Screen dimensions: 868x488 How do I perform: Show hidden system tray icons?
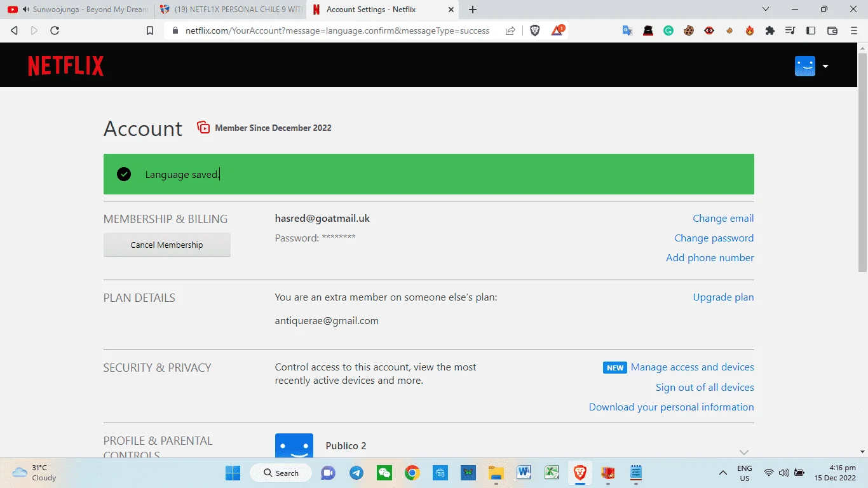[x=722, y=473]
